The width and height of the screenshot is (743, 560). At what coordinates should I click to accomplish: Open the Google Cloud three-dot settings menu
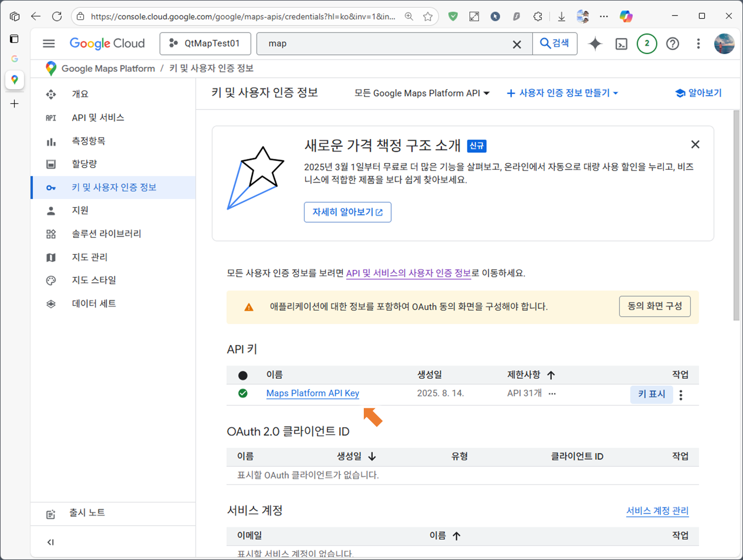click(698, 44)
